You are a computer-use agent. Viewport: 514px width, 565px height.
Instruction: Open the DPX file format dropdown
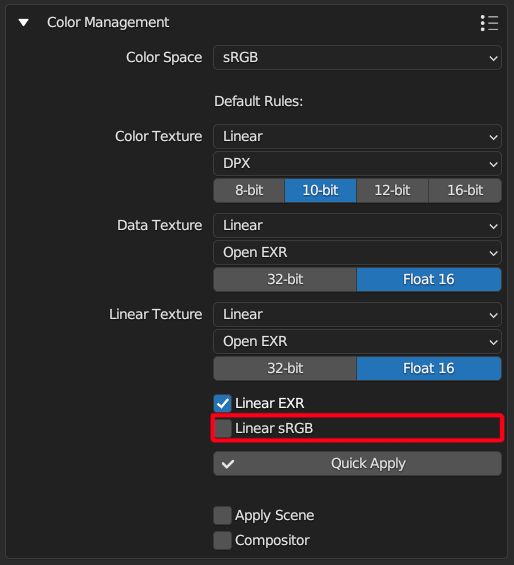(357, 164)
